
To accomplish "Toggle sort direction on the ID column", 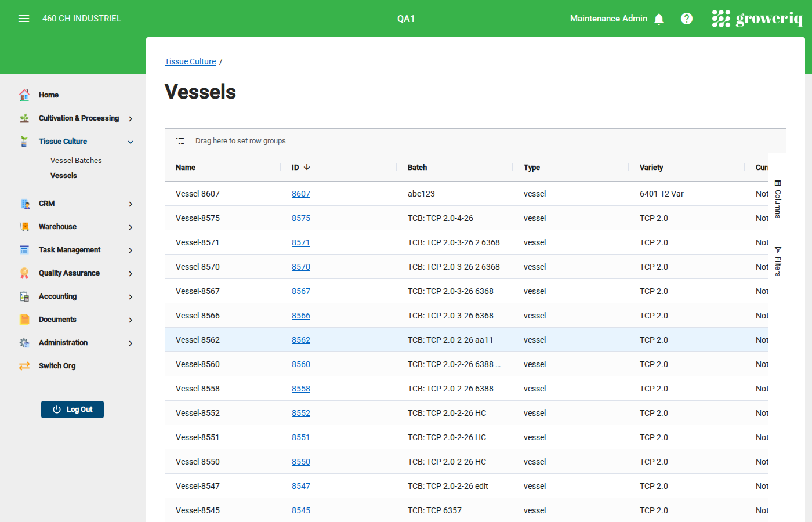I will tap(300, 167).
